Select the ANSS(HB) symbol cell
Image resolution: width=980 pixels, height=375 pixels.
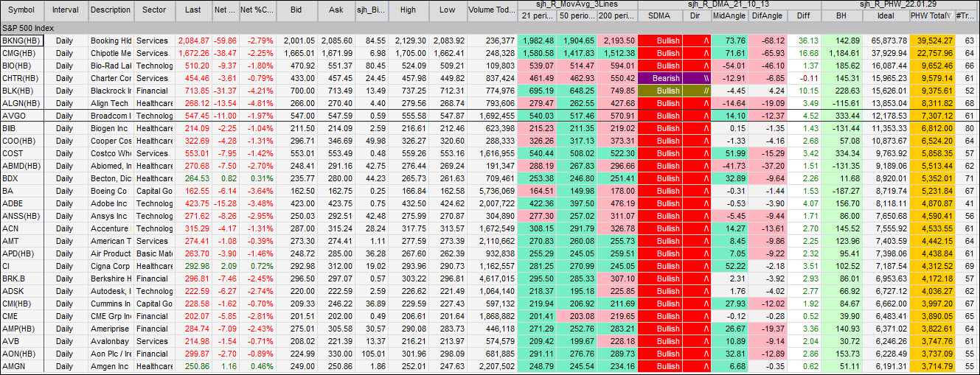coord(22,216)
